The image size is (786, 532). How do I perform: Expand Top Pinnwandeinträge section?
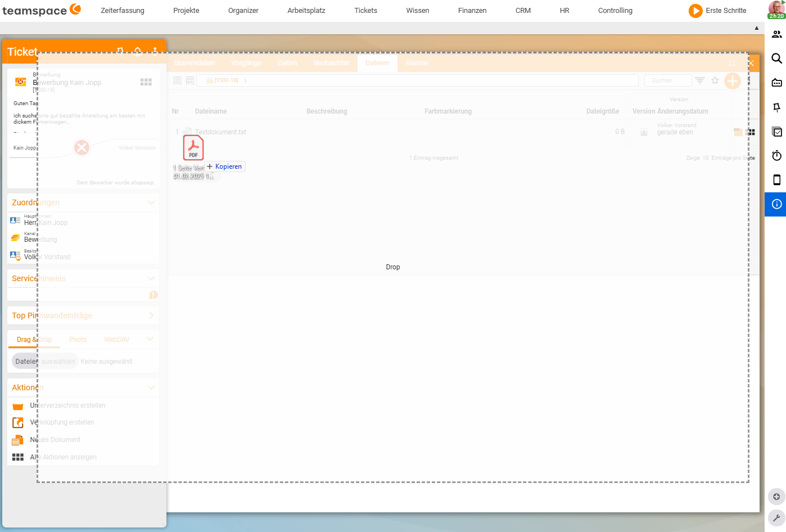point(151,315)
